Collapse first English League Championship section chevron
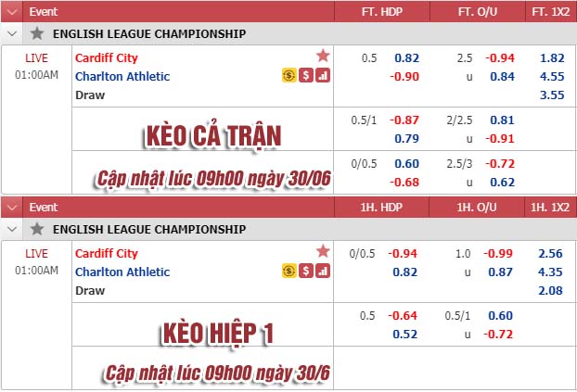Viewport: 577px width, 392px height. (12, 34)
